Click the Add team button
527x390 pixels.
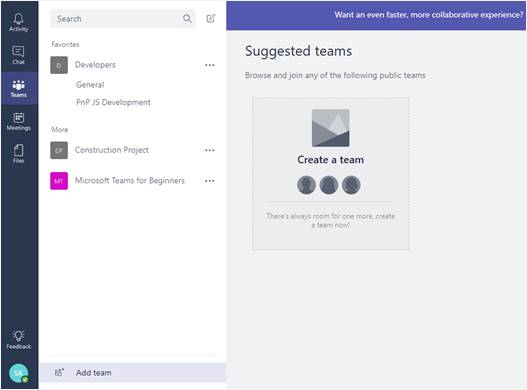click(x=133, y=373)
